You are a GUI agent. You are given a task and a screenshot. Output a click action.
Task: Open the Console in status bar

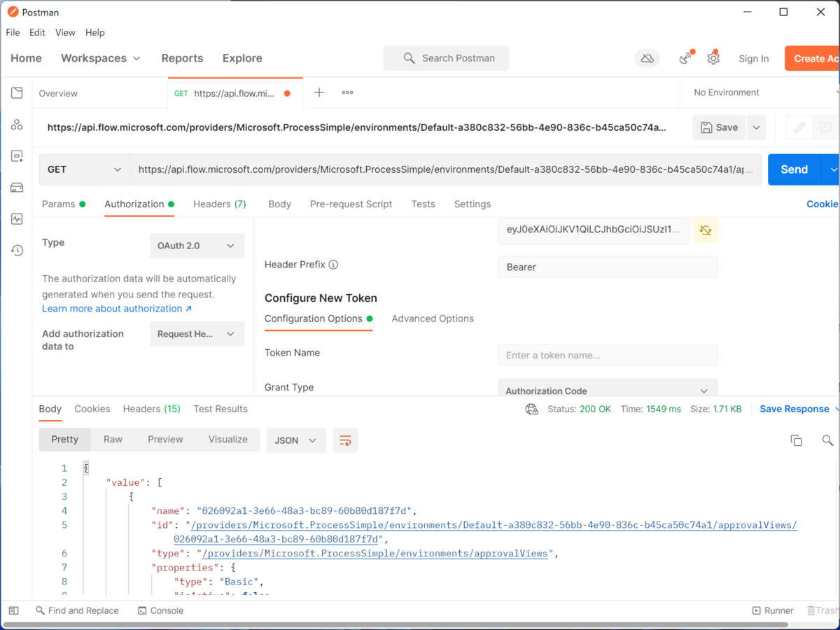161,610
